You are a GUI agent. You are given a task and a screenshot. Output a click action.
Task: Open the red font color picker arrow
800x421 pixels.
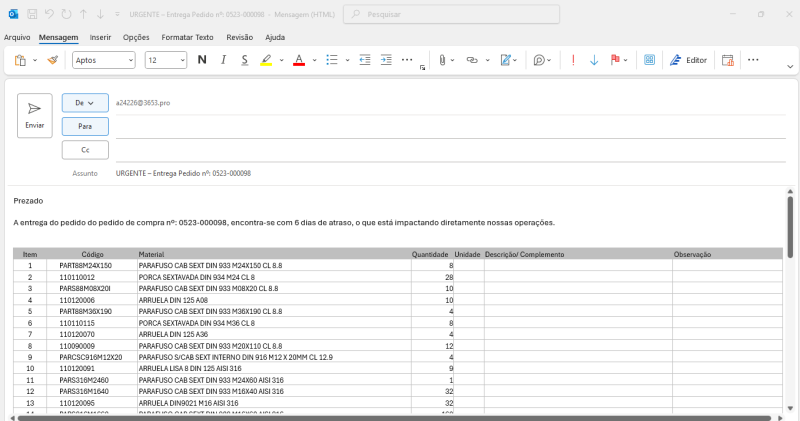312,60
